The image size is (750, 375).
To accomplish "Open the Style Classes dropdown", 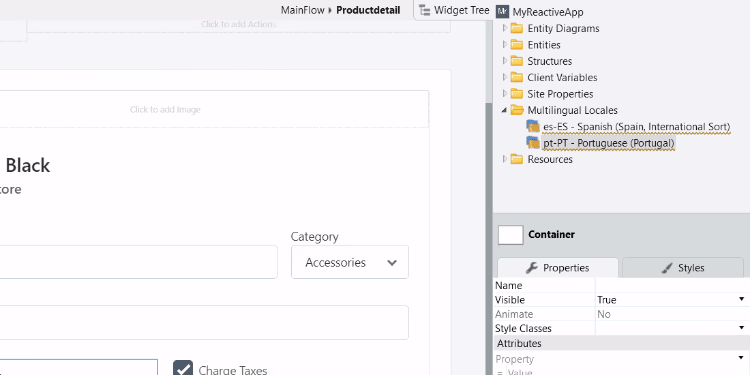I will [741, 328].
